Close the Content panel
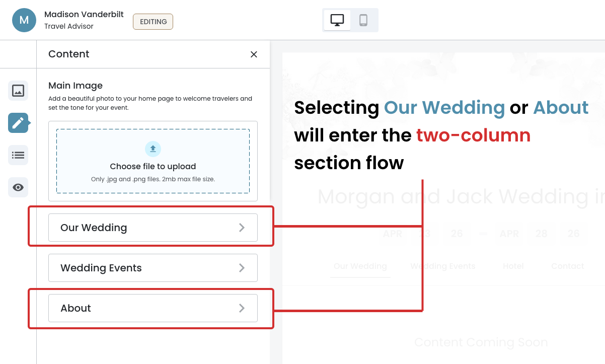This screenshot has height=364, width=605. [x=254, y=54]
